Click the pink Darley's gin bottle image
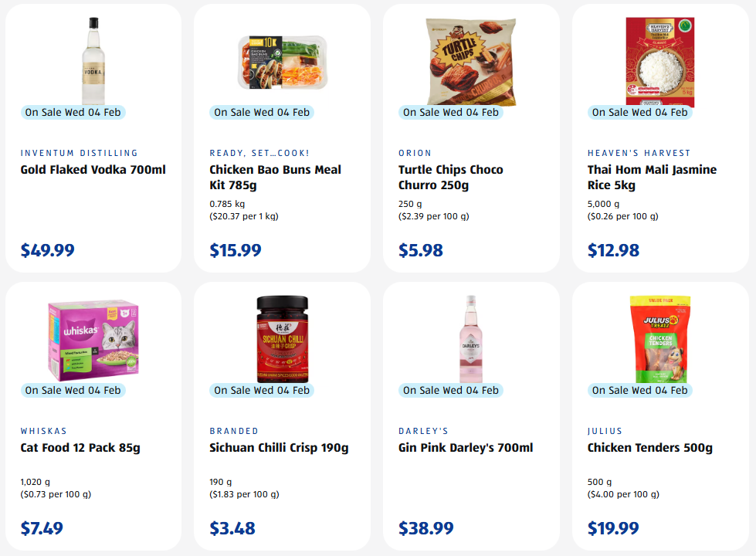Image resolution: width=756 pixels, height=556 pixels. (471, 338)
